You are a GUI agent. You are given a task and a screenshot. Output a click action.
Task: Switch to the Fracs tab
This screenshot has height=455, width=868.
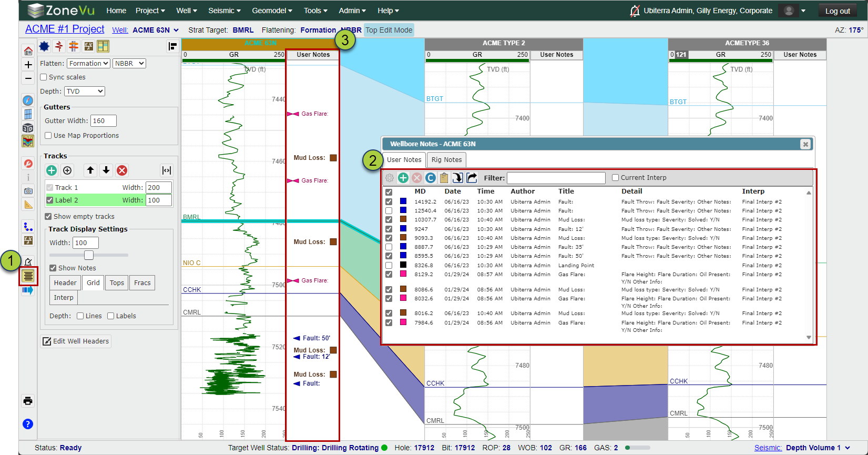point(142,283)
